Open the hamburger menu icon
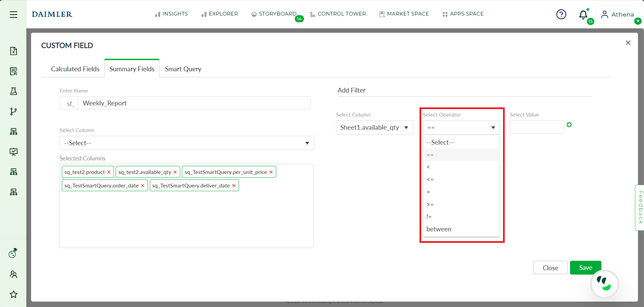Screen dimensions: 644x307 click(x=14, y=15)
